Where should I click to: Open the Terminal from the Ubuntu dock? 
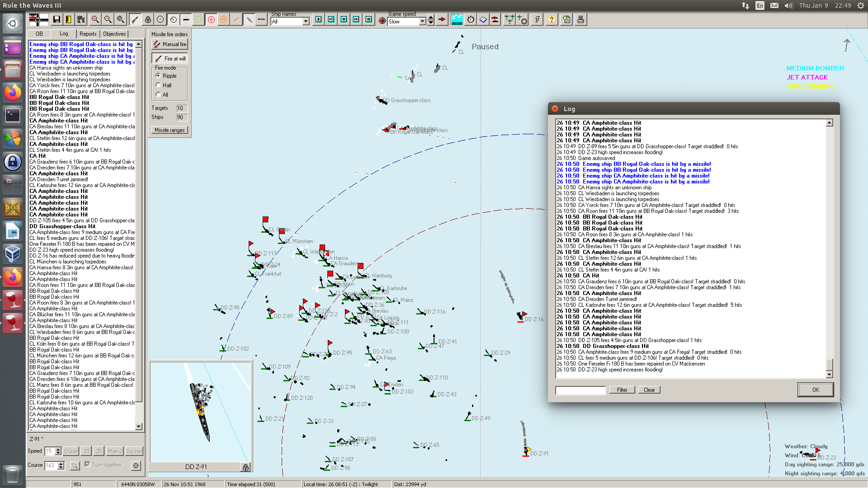13,115
